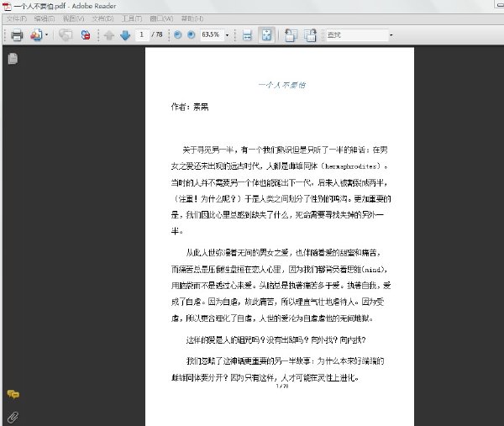
Task: Click the zoom value field 63.5%
Action: point(212,34)
